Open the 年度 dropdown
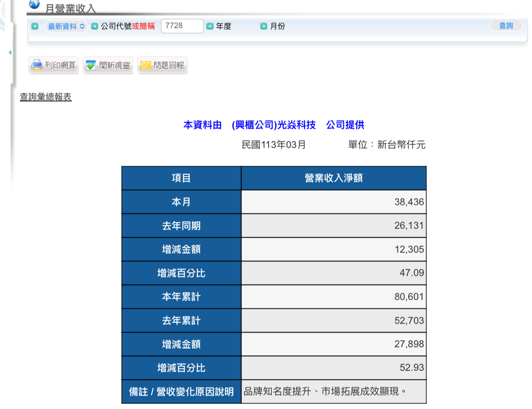Viewport: 532px width, 409px height. click(224, 26)
